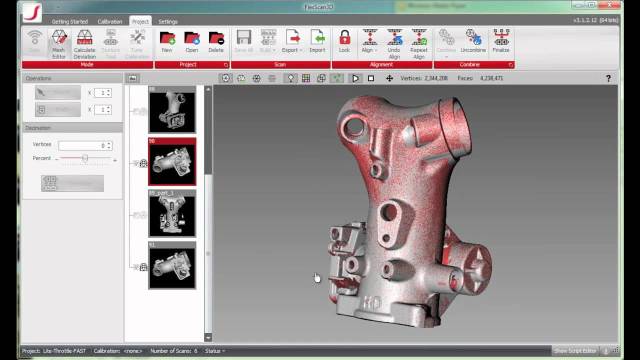The width and height of the screenshot is (640, 360).
Task: Toggle the faded icon beside the third thumbnail
Action: [x=141, y=215]
